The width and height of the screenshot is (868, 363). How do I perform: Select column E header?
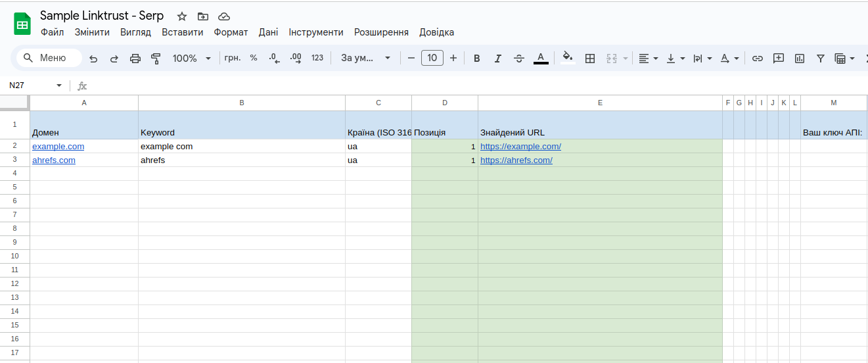(600, 103)
